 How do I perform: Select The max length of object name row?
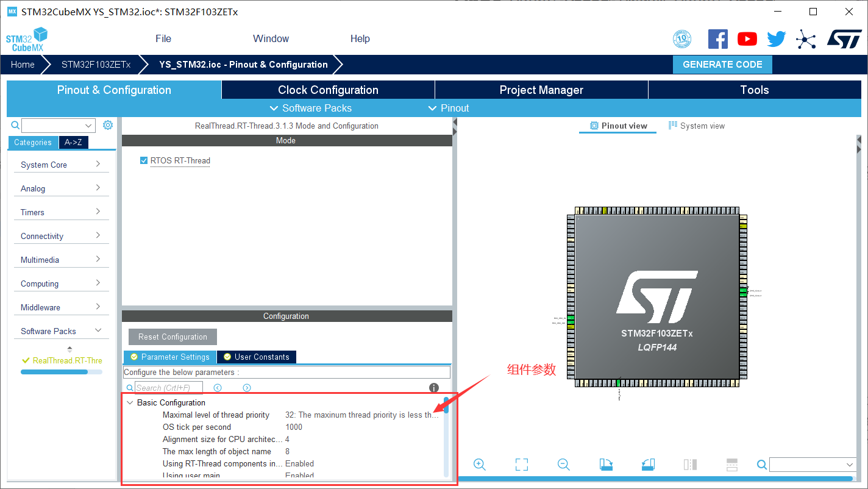[x=283, y=451]
